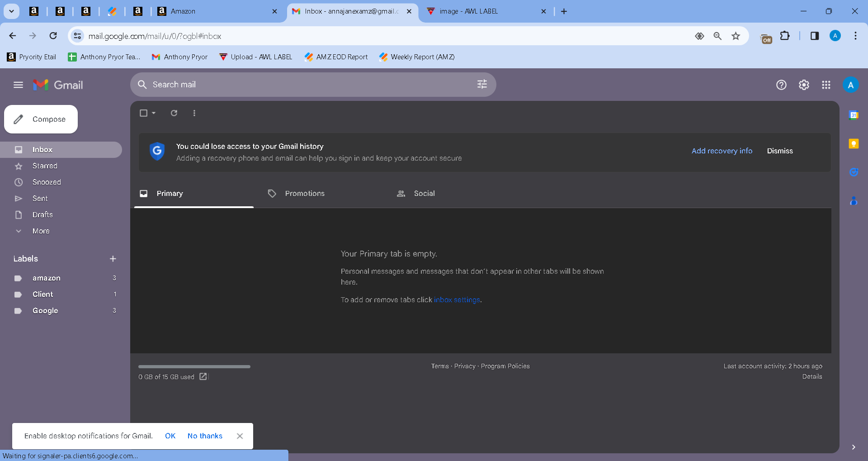Open Gmail Settings gear icon
Viewport: 868px width, 461px height.
coord(804,85)
